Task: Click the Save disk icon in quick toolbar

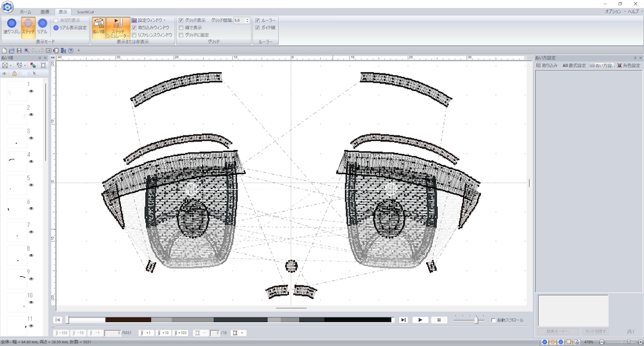Action: tap(19, 51)
